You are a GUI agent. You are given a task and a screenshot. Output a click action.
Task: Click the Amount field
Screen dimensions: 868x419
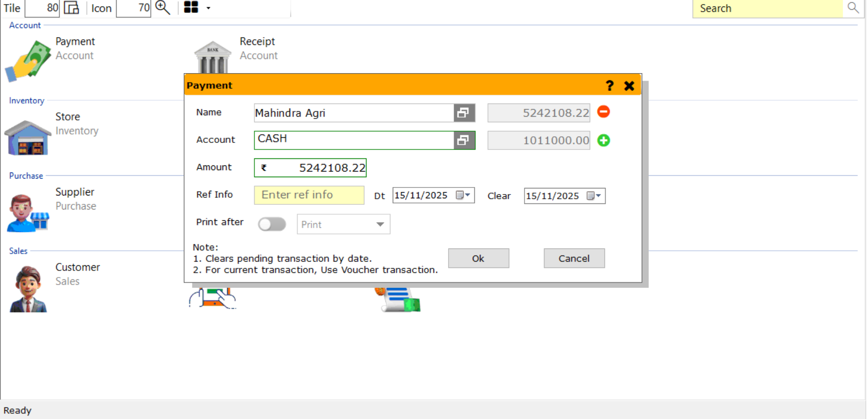tap(310, 168)
